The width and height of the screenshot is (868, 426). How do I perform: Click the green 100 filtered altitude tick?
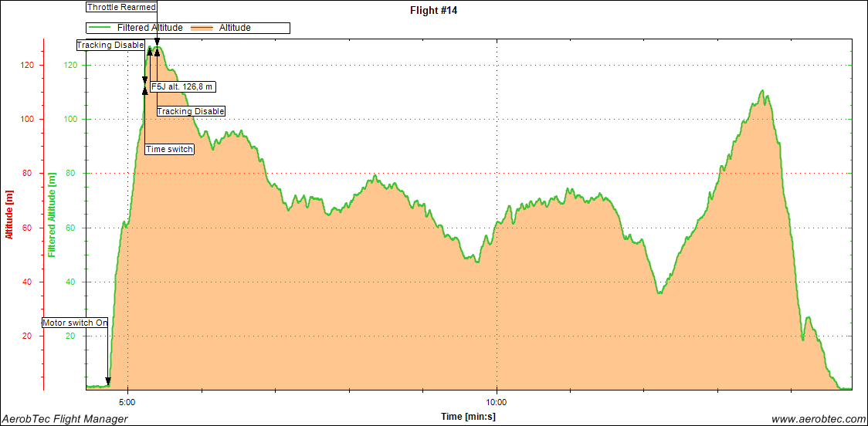click(x=72, y=120)
